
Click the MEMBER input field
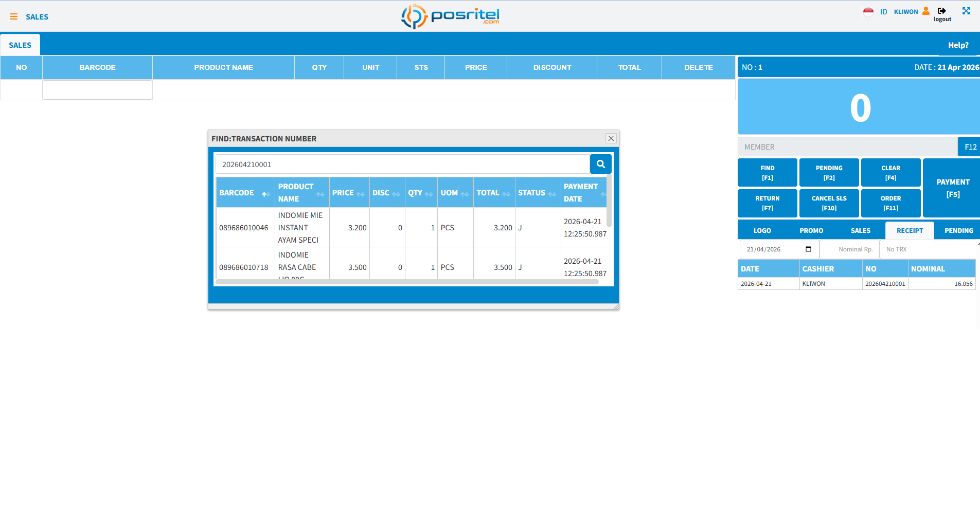848,147
